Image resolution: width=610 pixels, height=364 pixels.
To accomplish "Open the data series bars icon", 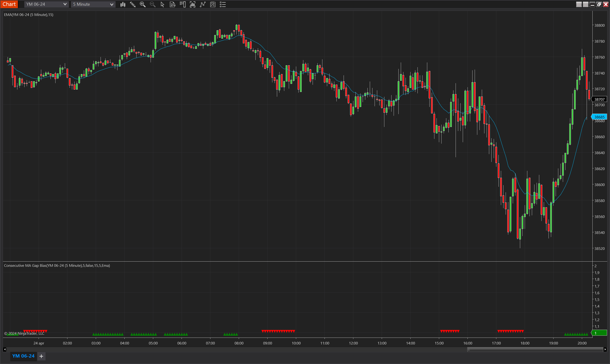I will (x=193, y=4).
